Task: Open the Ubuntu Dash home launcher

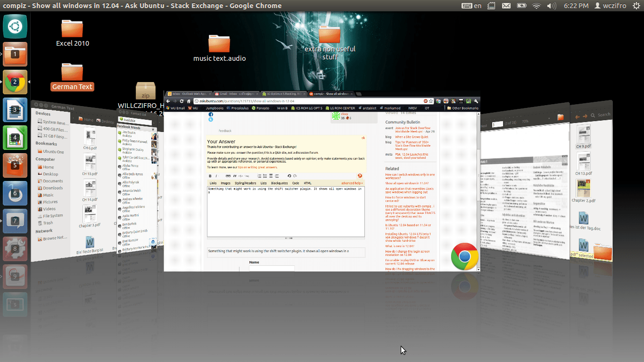Action: (x=15, y=26)
